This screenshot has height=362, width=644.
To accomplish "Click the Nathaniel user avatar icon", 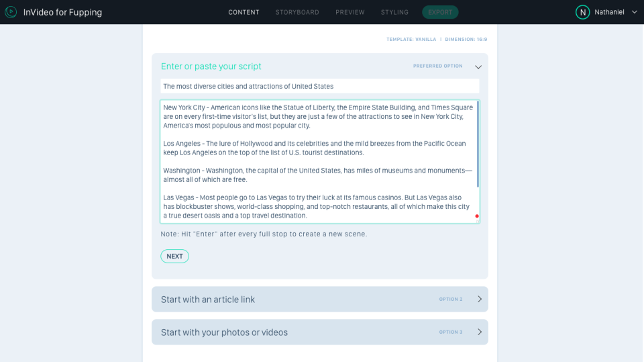I will [583, 12].
